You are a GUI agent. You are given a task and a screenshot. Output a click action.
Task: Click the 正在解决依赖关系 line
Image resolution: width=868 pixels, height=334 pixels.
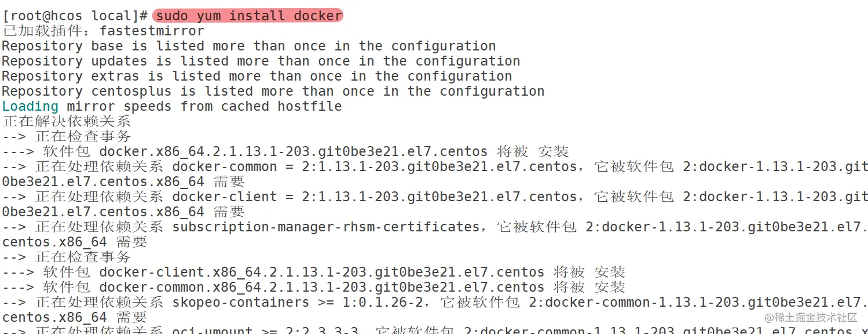pyautogui.click(x=67, y=121)
